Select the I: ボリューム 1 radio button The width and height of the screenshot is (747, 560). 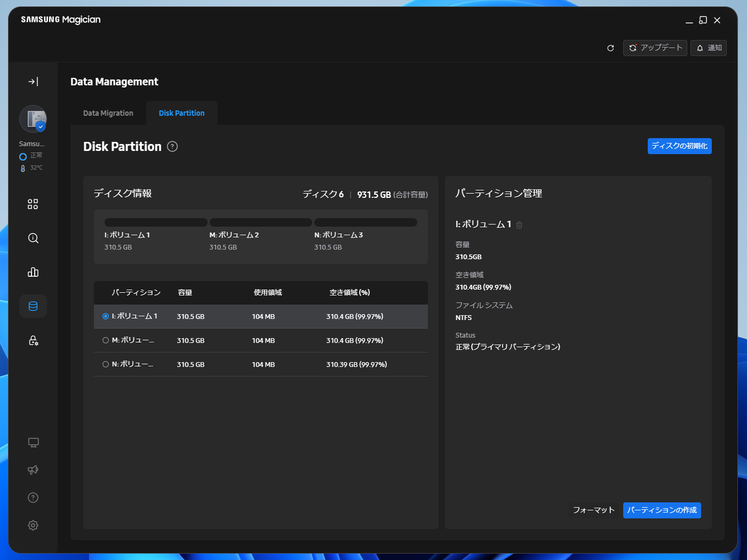[x=106, y=316]
